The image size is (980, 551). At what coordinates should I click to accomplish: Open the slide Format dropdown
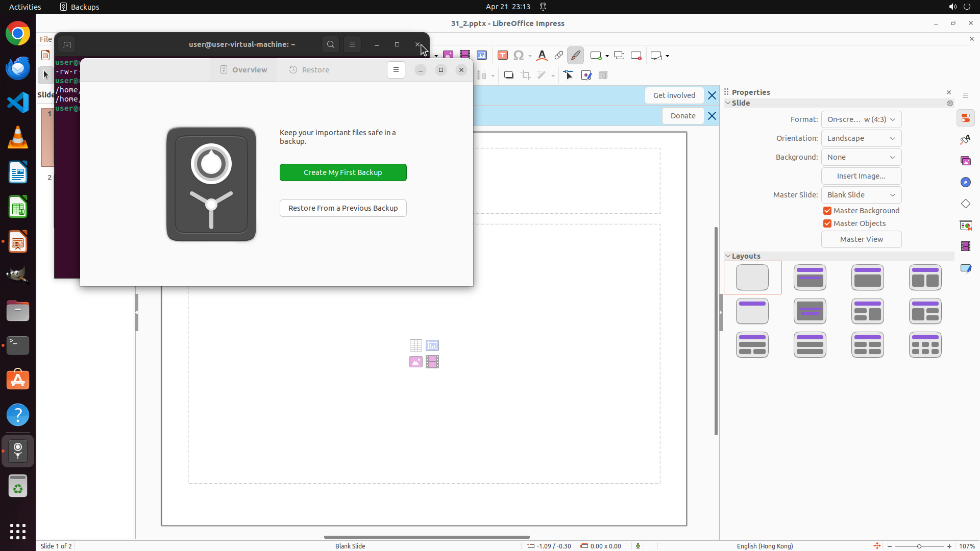861,119
